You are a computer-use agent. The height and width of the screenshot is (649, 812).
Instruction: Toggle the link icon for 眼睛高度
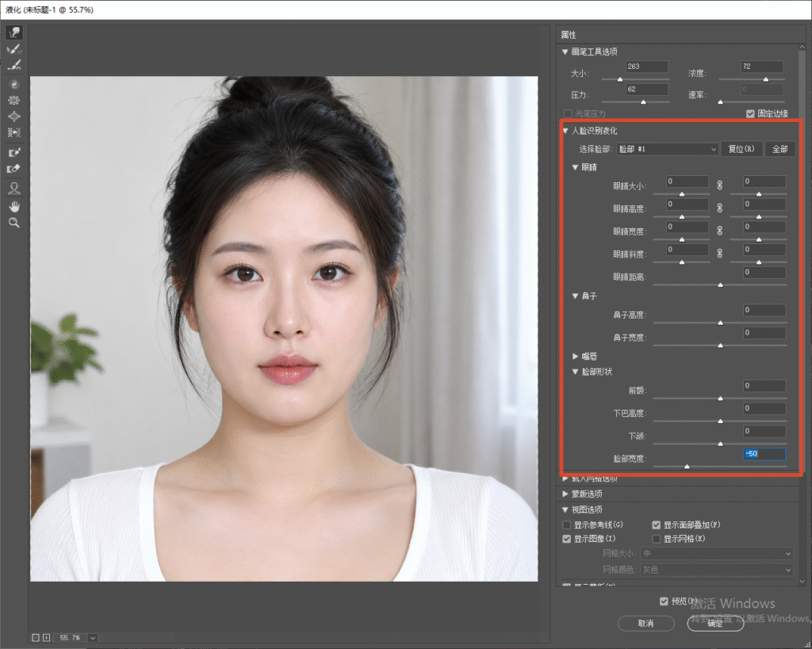tap(719, 208)
